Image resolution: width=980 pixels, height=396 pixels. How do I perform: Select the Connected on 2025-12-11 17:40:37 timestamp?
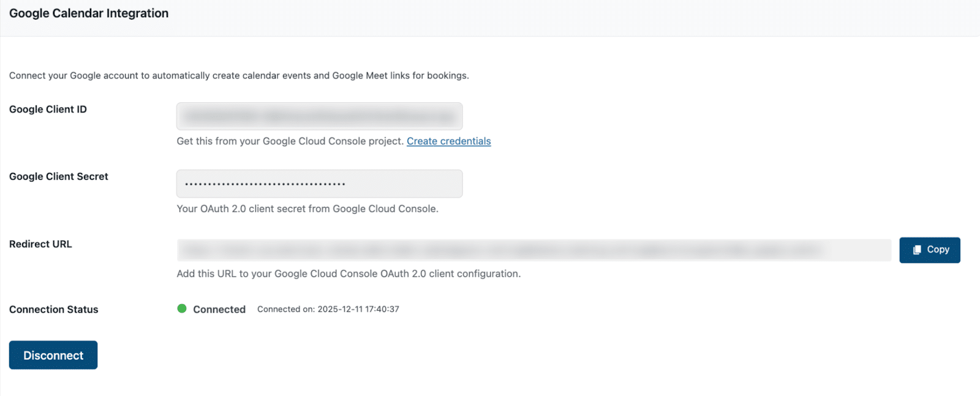coord(328,309)
